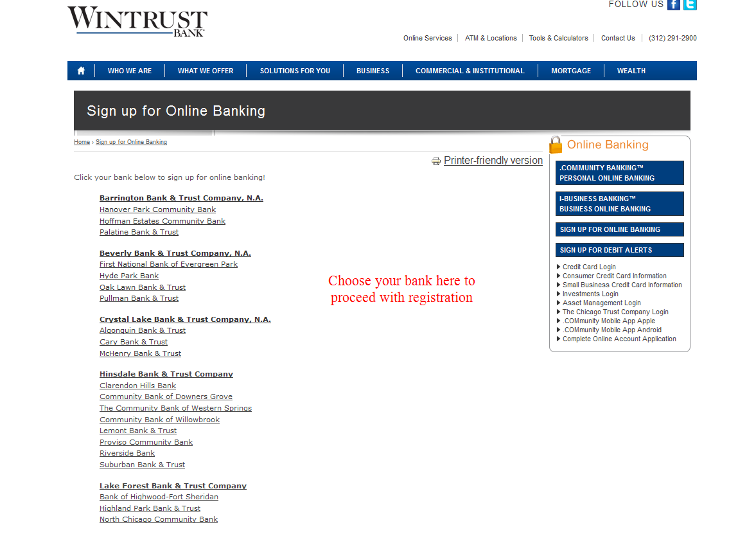This screenshot has height=534, width=756.
Task: Open Complete Online Account Application link
Action: point(619,339)
